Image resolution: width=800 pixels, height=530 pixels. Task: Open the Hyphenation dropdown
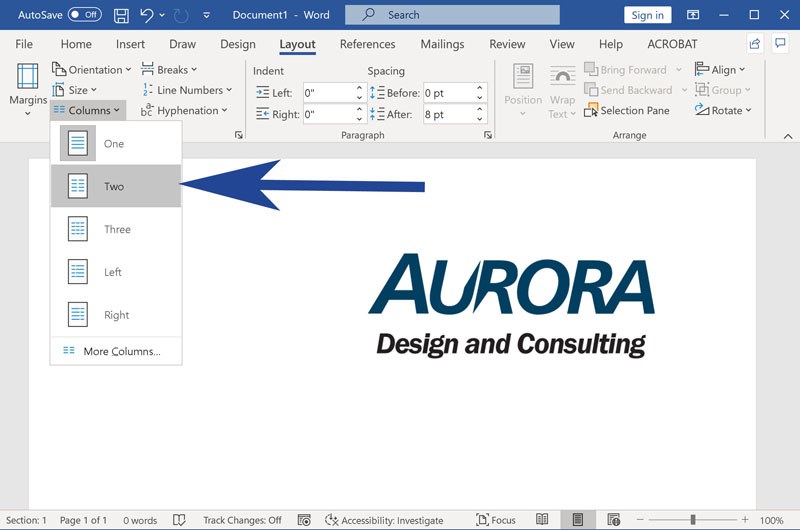[184, 110]
